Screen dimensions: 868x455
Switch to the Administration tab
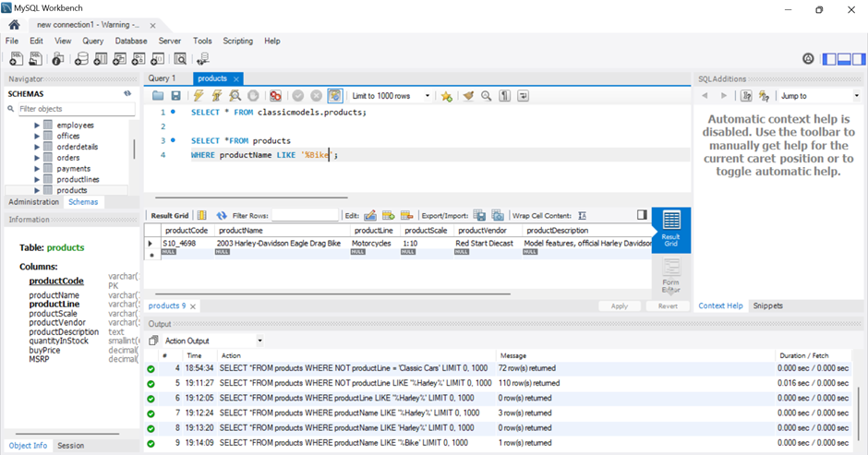pos(34,202)
